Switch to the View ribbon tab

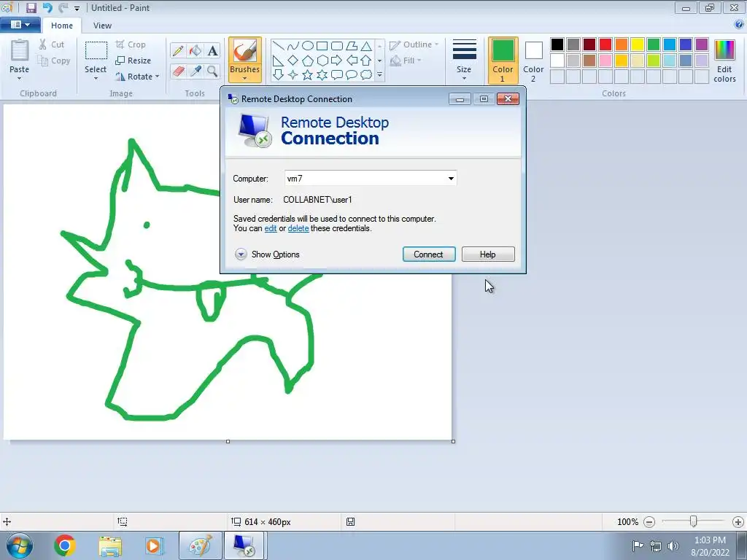(x=102, y=26)
